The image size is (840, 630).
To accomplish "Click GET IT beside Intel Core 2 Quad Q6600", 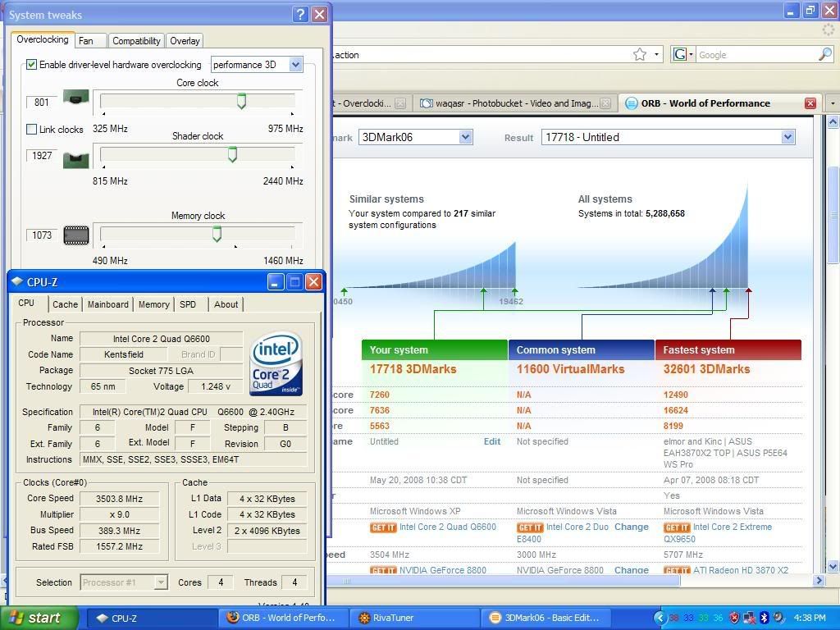I will click(383, 527).
